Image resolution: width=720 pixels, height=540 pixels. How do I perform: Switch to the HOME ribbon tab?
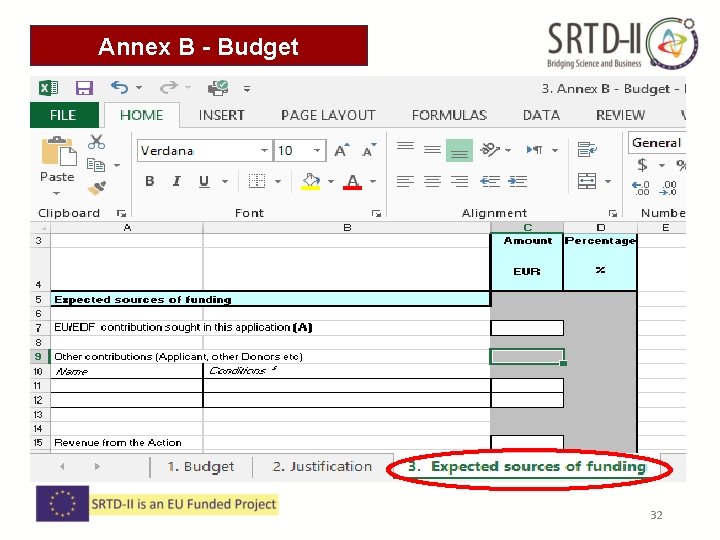click(141, 115)
